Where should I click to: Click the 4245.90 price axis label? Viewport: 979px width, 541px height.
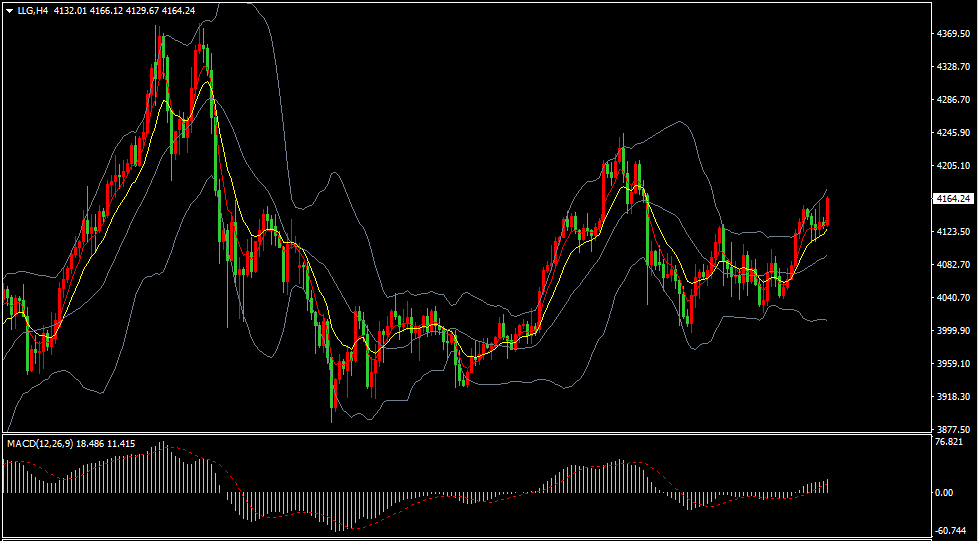click(x=953, y=132)
